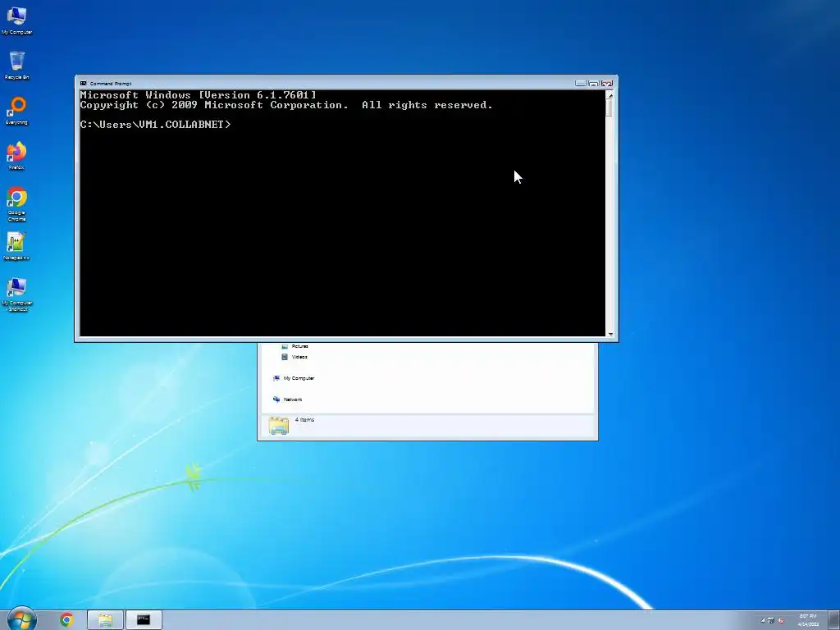
Task: Launch Firefox from the desktop
Action: click(16, 156)
